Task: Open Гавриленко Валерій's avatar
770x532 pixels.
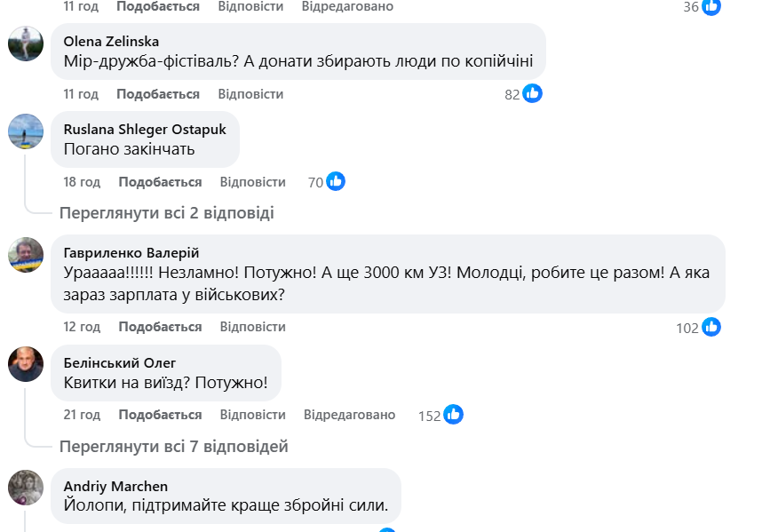Action: pyautogui.click(x=26, y=255)
